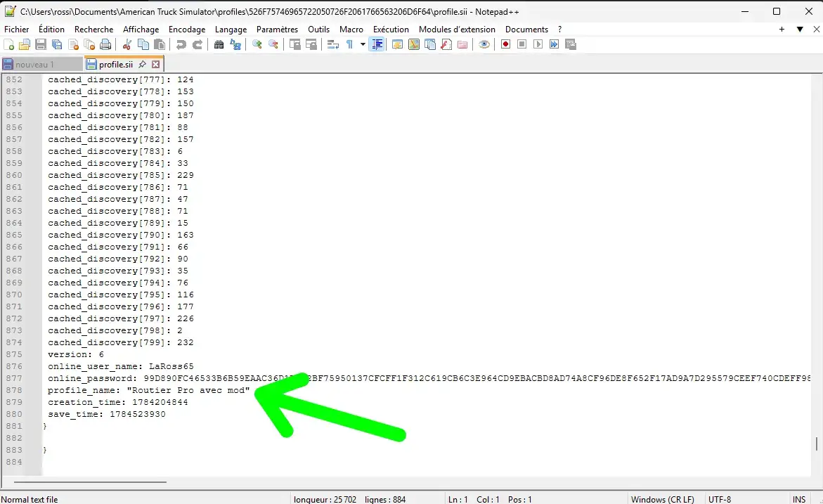Click the Save All toolbar icon

click(57, 44)
